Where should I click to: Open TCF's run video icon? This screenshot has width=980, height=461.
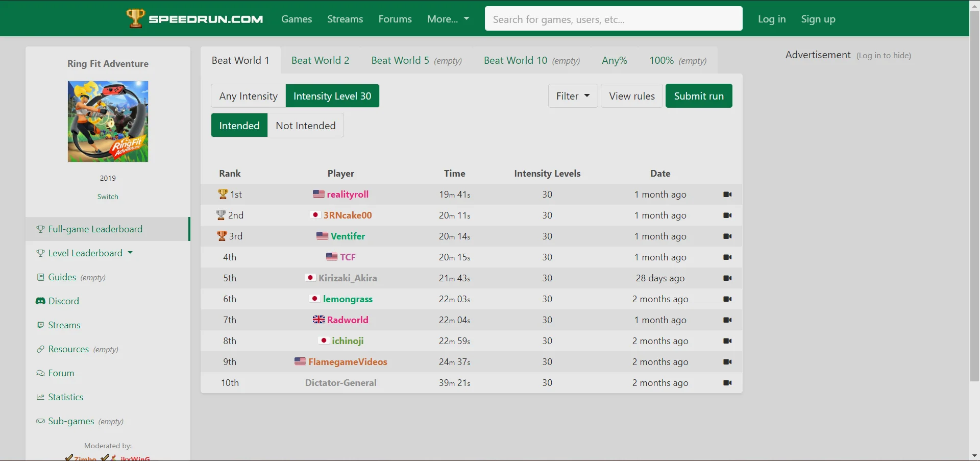tap(727, 257)
